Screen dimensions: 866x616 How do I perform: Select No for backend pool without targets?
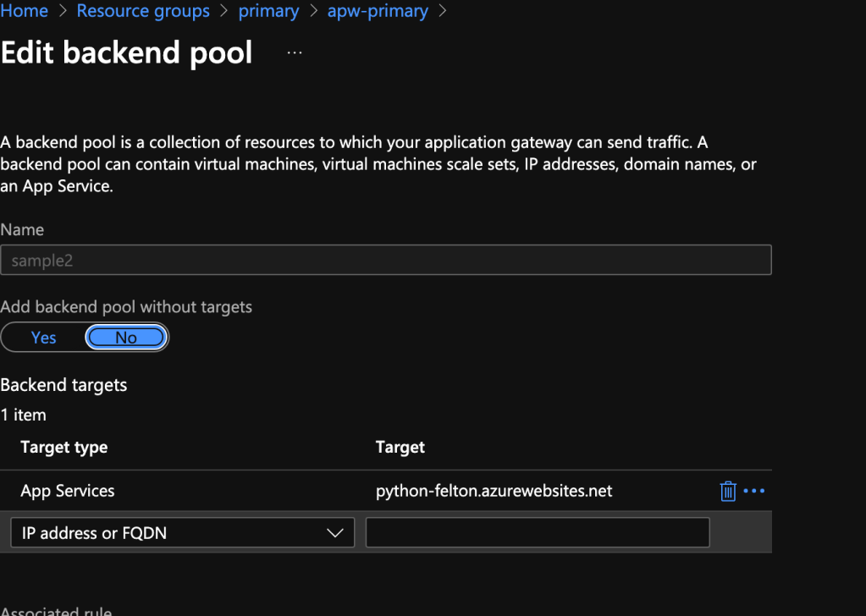126,338
